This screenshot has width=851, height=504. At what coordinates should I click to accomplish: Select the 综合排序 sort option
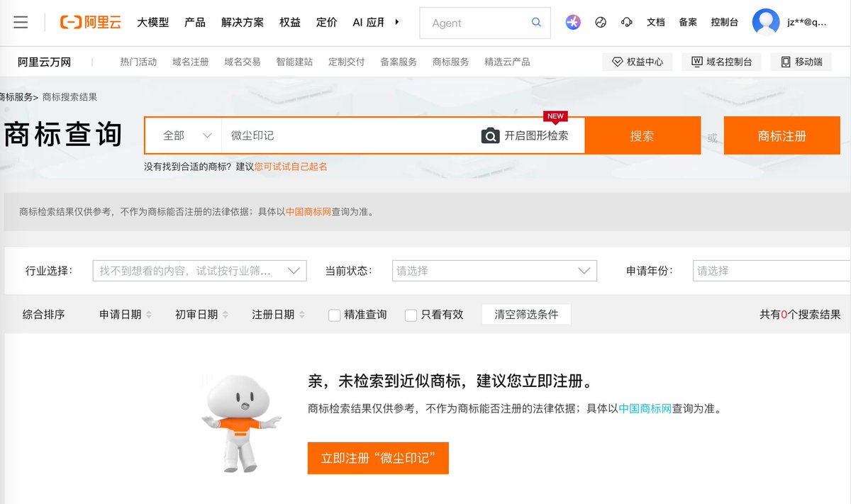click(43, 315)
